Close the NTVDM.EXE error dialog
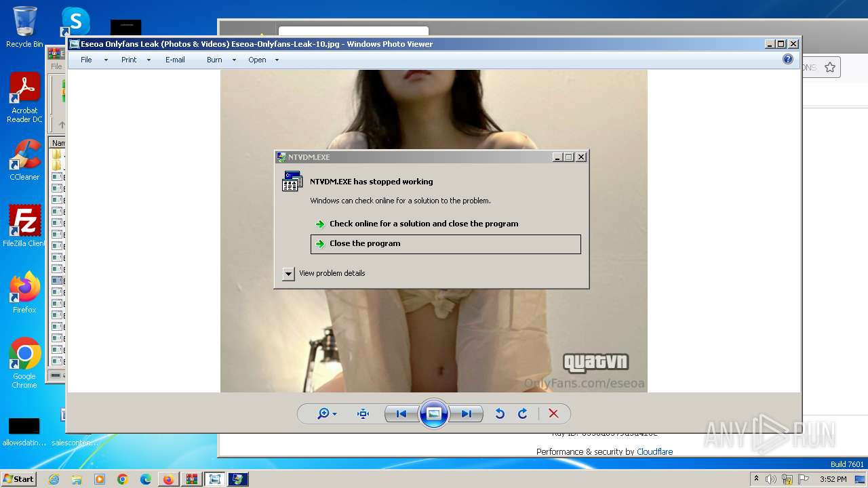This screenshot has height=488, width=868. point(581,157)
